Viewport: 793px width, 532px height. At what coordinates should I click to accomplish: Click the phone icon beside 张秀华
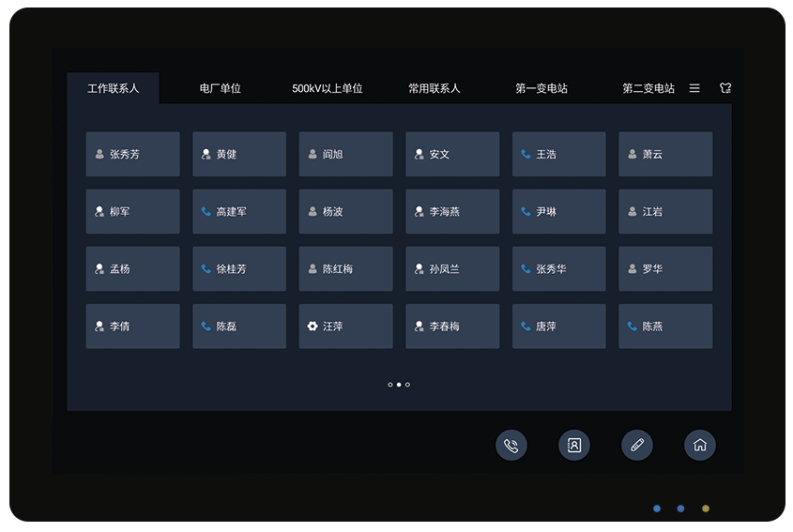click(x=526, y=269)
